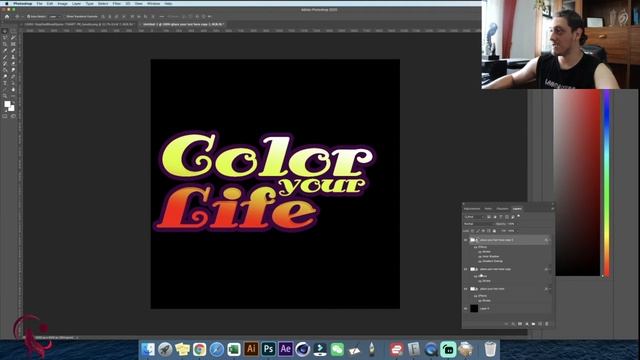The image size is (640, 360).
Task: Click the lock position icon
Action: [x=483, y=231]
